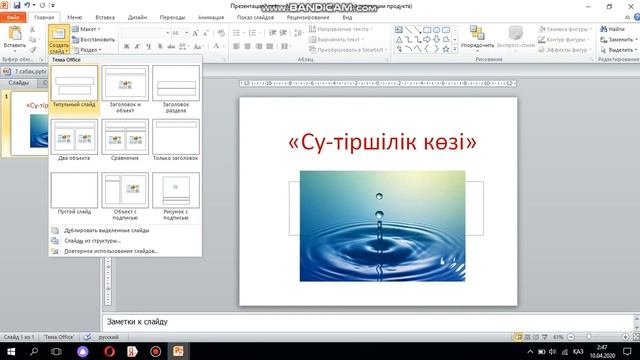Switch to the Анимация ribbon tab
This screenshot has height=360, width=640.
pos(211,18)
